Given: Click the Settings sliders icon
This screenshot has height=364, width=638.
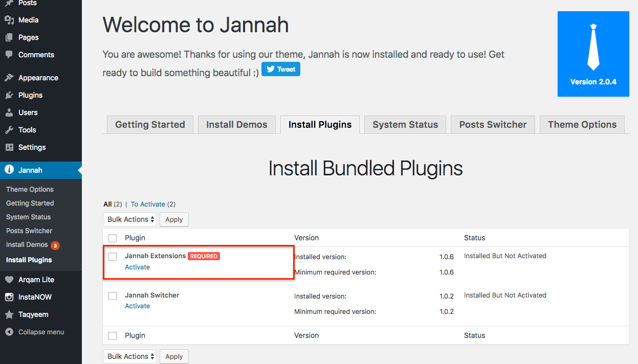Looking at the screenshot, I should (9, 147).
